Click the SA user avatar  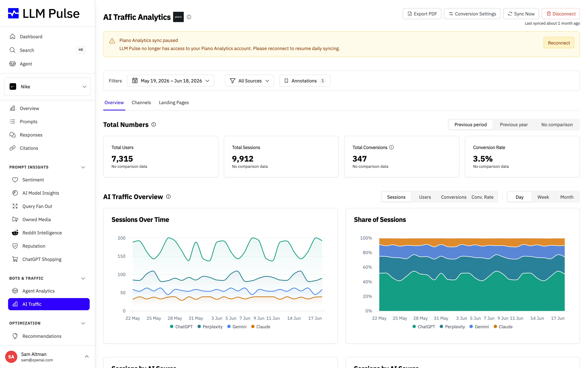11,357
